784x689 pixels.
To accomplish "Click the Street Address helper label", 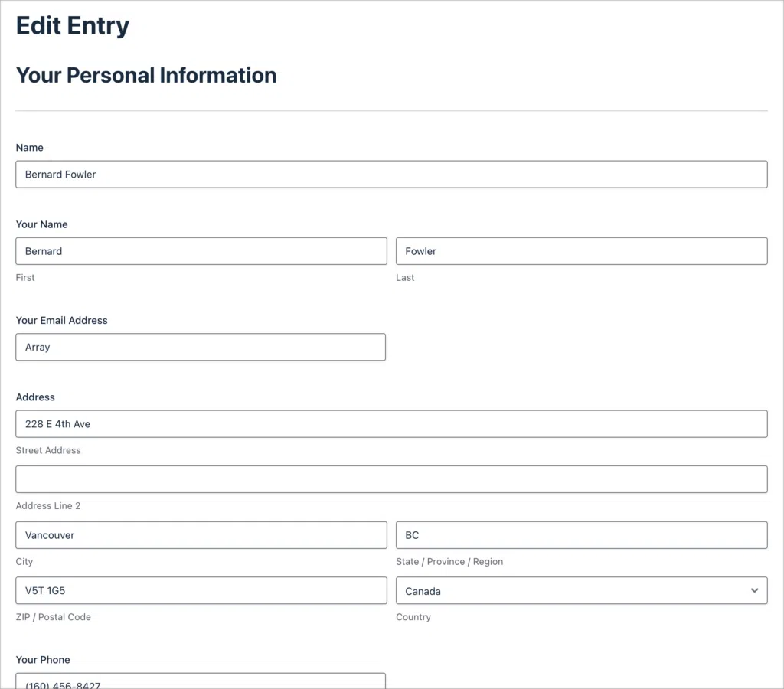I will pyautogui.click(x=48, y=450).
